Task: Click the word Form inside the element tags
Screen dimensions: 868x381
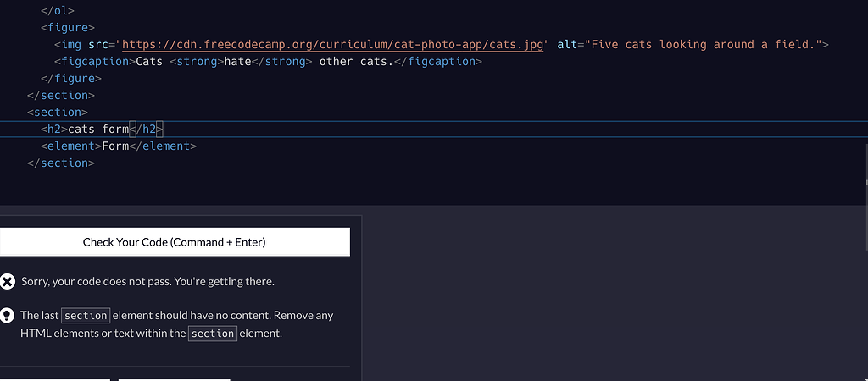Action: click(x=114, y=146)
